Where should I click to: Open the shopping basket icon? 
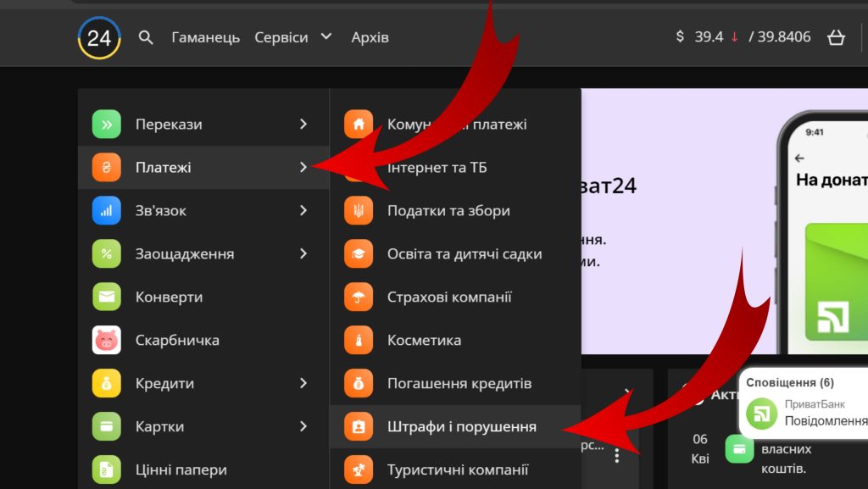point(836,37)
